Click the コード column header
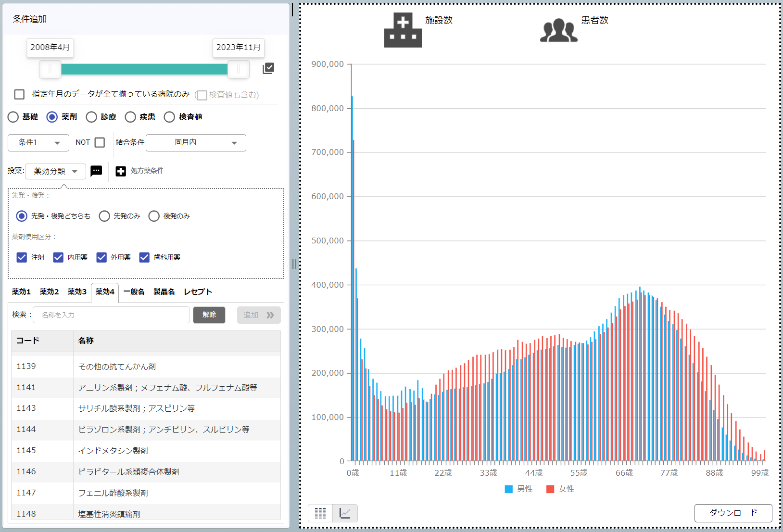 coord(42,341)
